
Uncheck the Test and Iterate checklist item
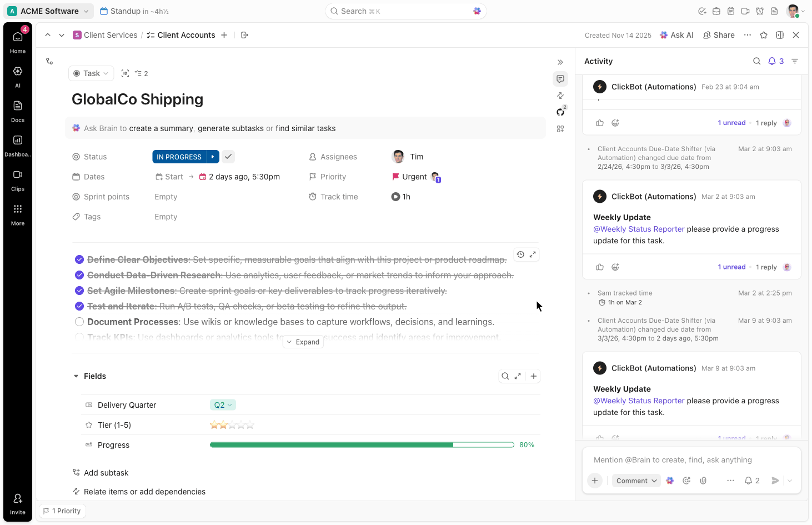[x=79, y=306]
